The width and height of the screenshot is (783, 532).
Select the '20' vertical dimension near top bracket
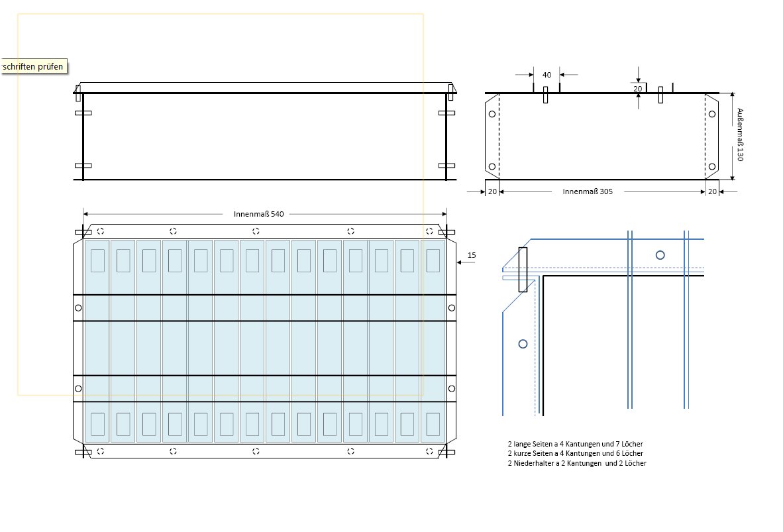coord(637,88)
